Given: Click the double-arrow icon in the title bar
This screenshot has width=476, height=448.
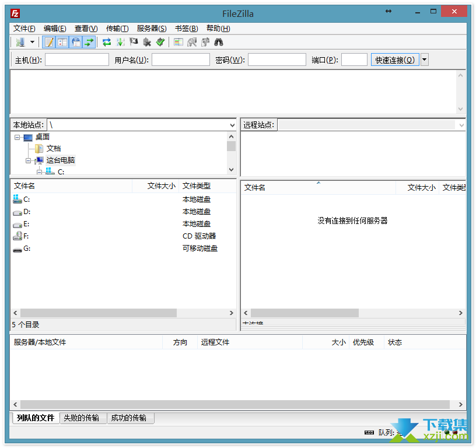Looking at the screenshot, I should click(388, 11).
